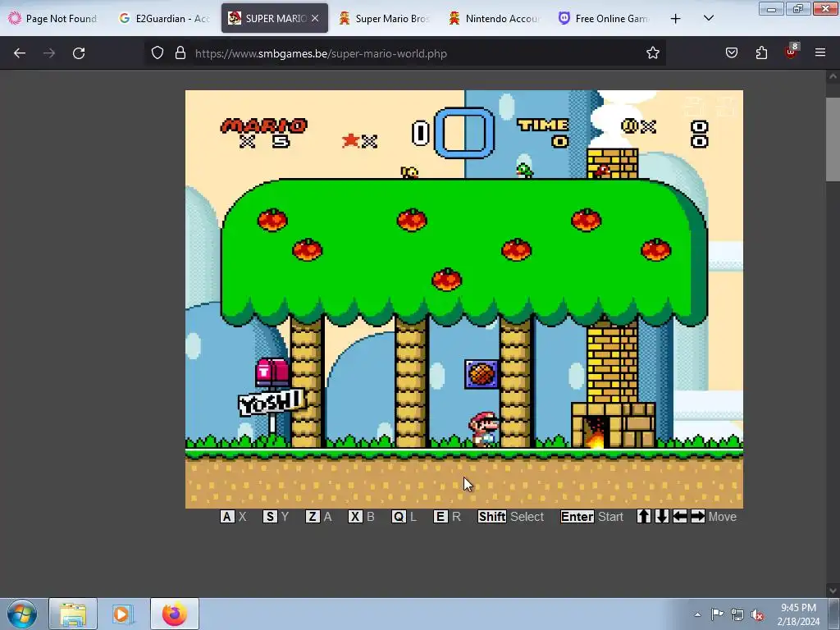Image resolution: width=840 pixels, height=630 pixels.
Task: Click the reserve item box in HUD
Action: pyautogui.click(x=464, y=133)
